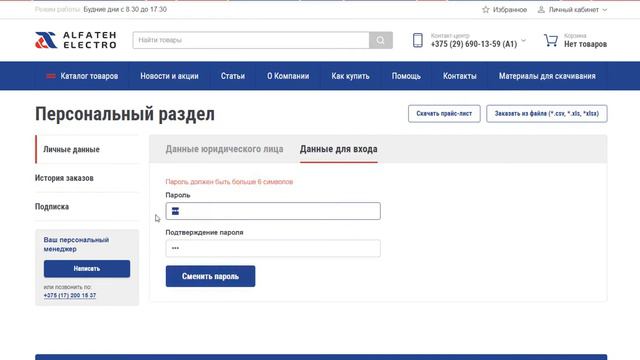Click the phone contact center icon
Image resolution: width=640 pixels, height=360 pixels.
tap(418, 40)
